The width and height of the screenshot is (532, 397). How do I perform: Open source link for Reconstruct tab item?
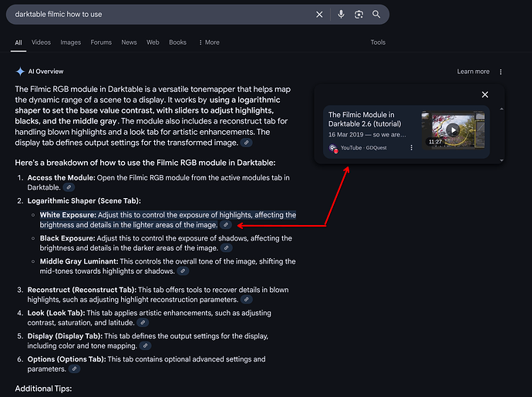pos(247,300)
